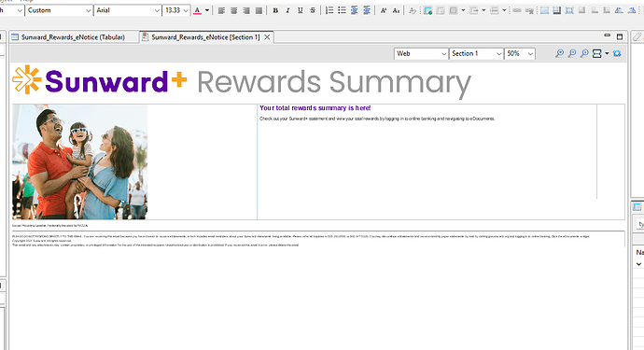Click the insert hyperlink chain icon

(517, 10)
